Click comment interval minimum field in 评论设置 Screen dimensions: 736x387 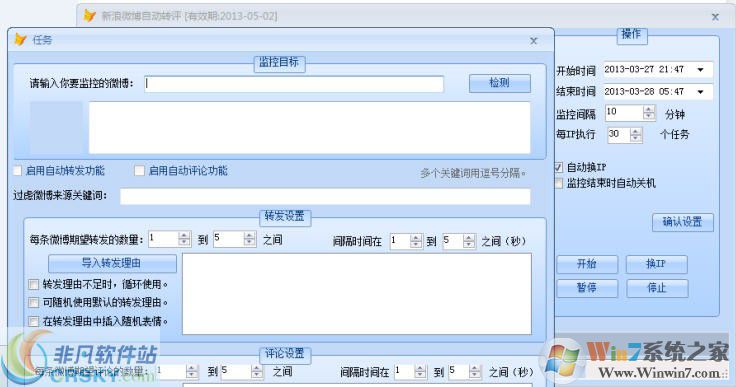coord(405,372)
